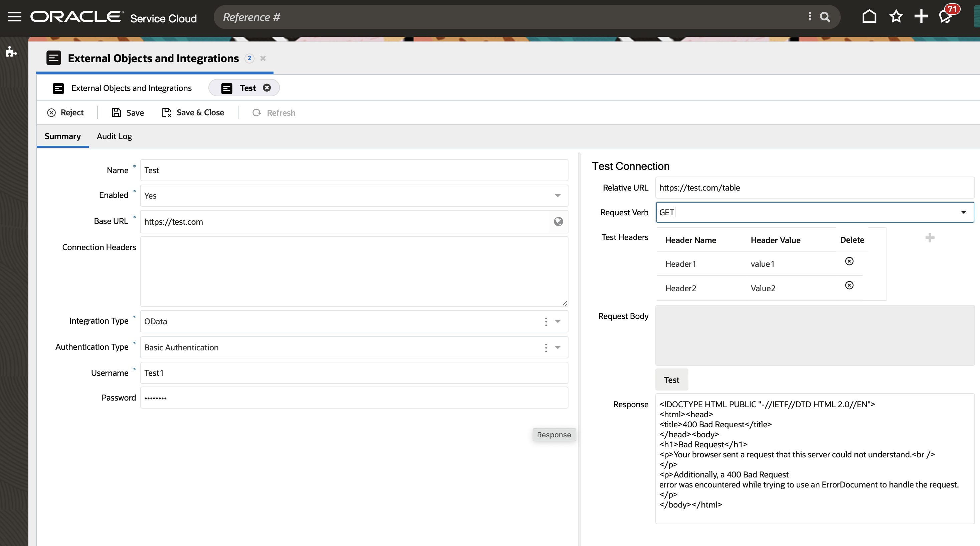Remove the Header2 test header row

coord(849,286)
